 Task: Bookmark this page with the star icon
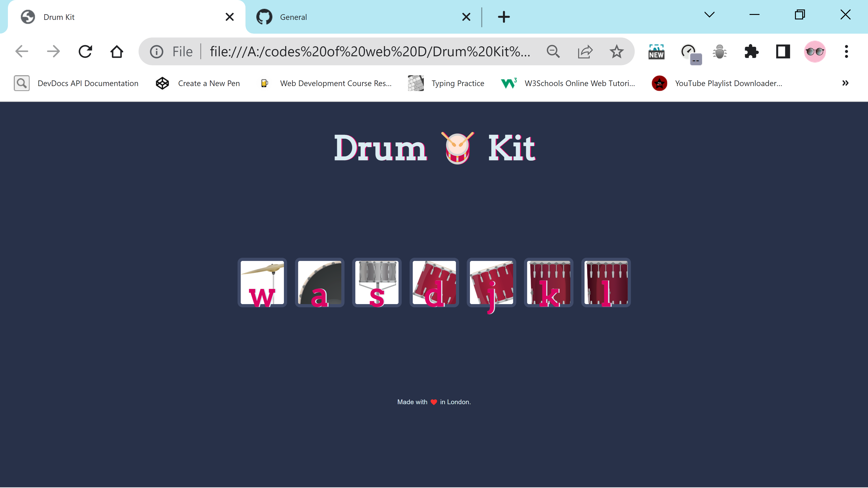coord(616,52)
